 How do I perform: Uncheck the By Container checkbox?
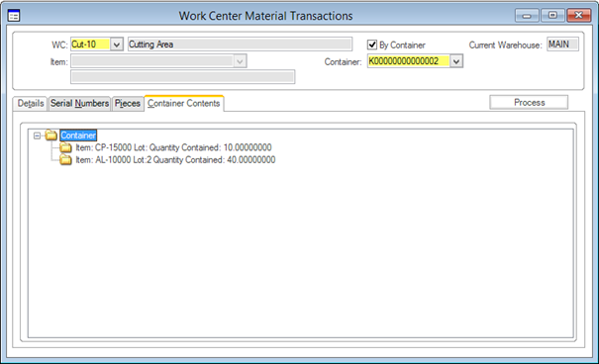pyautogui.click(x=372, y=45)
